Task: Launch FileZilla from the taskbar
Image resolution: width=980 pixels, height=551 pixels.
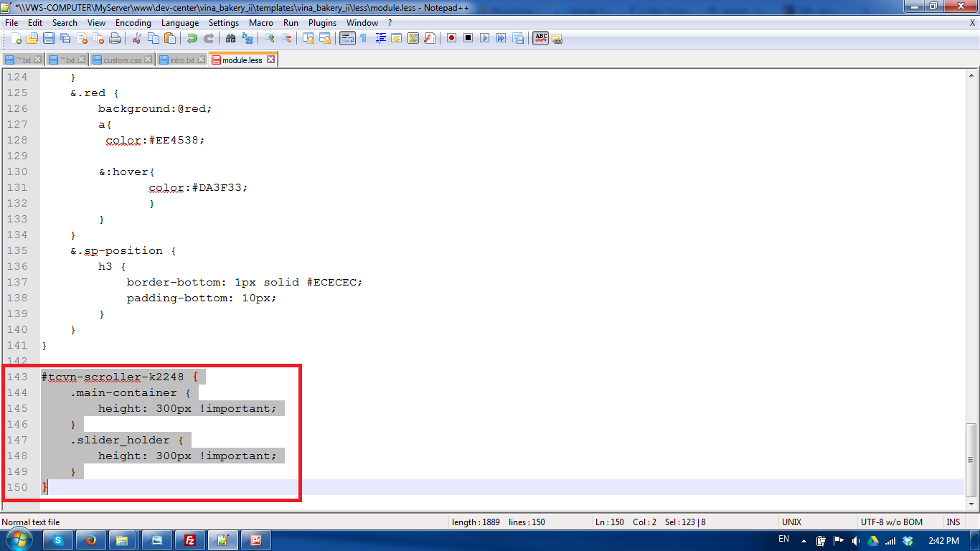Action: coord(189,539)
